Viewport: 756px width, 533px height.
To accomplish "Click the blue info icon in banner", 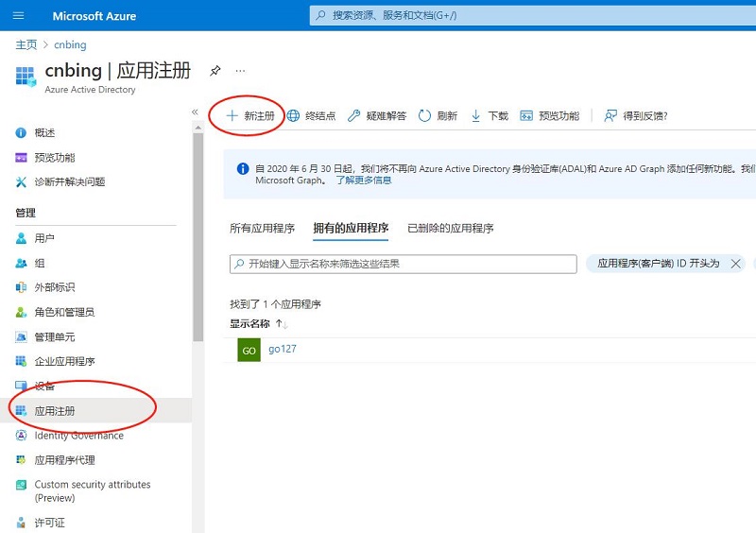I will pyautogui.click(x=243, y=169).
